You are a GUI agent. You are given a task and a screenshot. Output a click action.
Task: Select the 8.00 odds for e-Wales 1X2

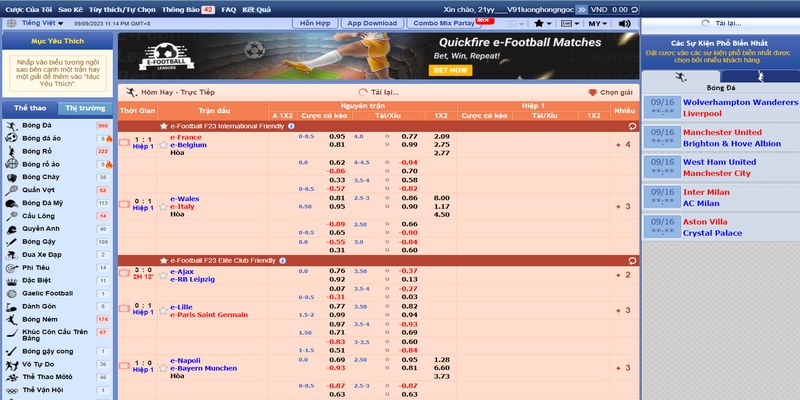[441, 198]
